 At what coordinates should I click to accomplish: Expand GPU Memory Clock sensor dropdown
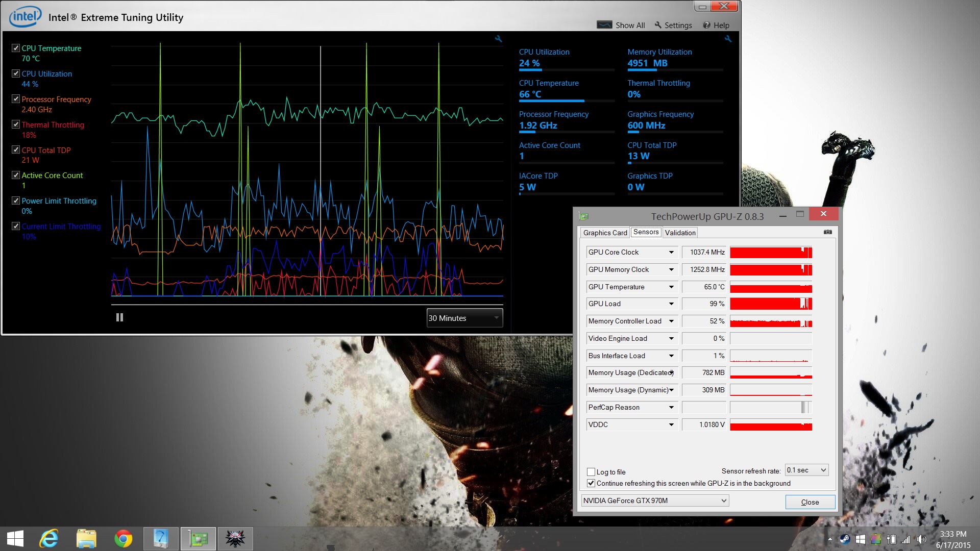[671, 269]
